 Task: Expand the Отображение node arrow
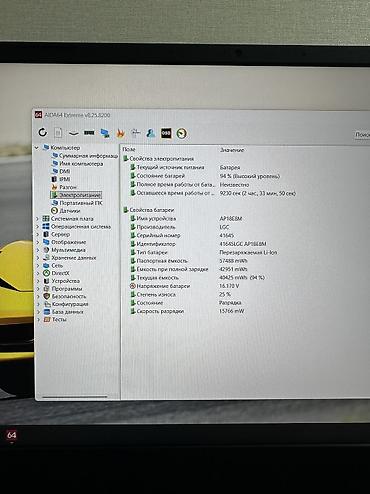[x=38, y=242]
